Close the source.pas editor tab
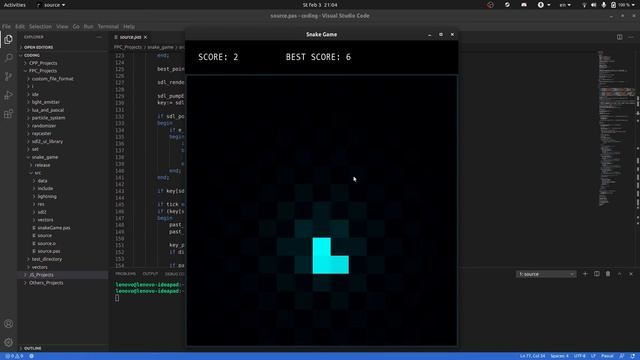 pyautogui.click(x=145, y=37)
